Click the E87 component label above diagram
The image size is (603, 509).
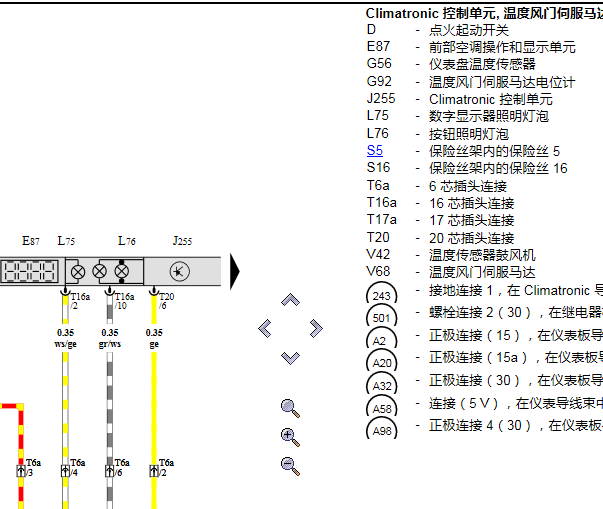click(x=30, y=241)
